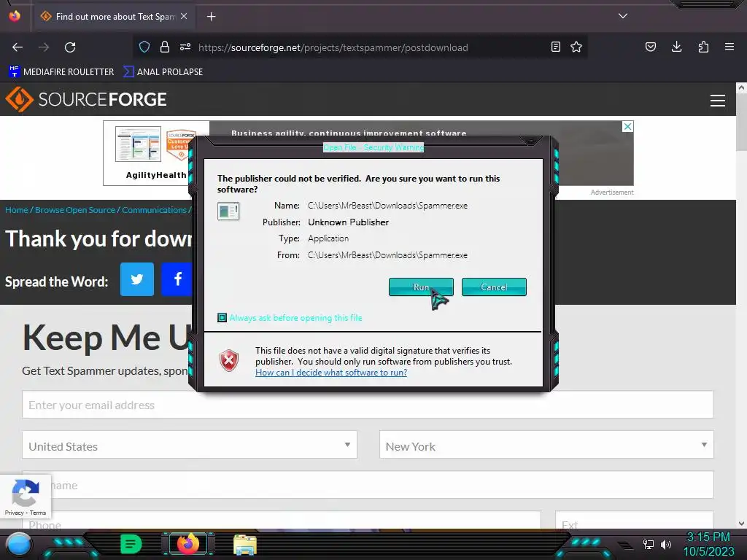Click the Firefox back arrow

[x=18, y=47]
